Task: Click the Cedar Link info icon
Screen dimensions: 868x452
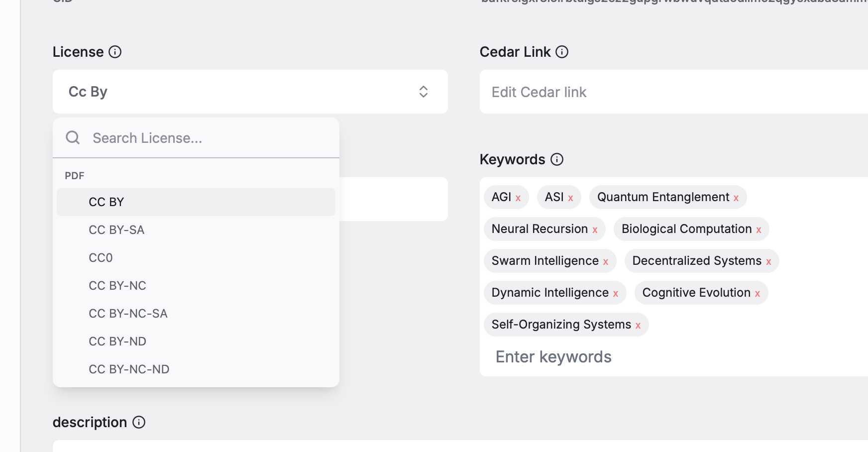Action: (562, 52)
